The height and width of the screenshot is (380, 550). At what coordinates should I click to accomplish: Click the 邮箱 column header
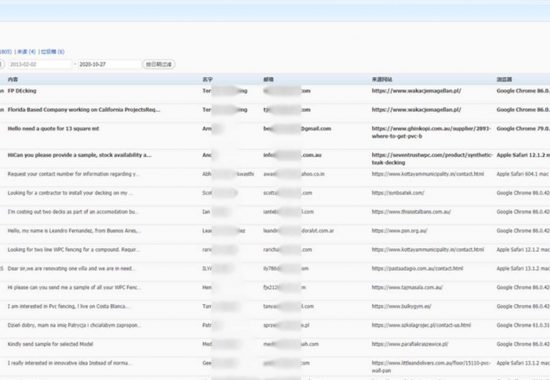pos(268,80)
